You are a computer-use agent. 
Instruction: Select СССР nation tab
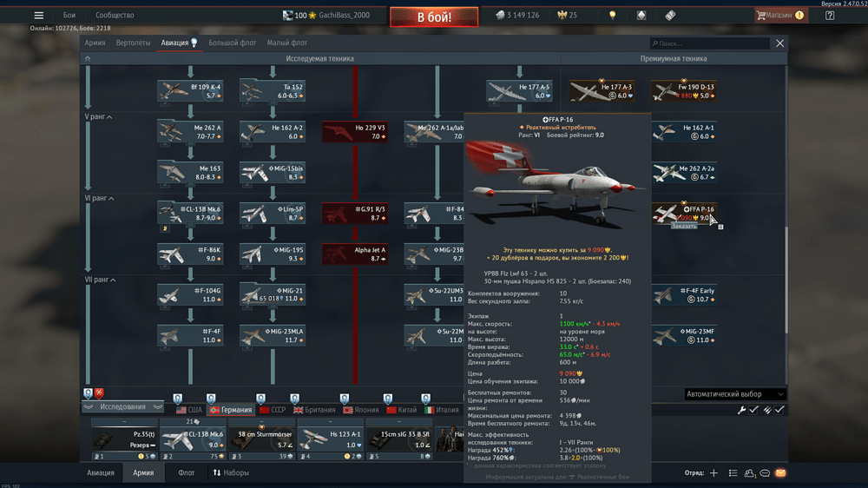coord(273,410)
